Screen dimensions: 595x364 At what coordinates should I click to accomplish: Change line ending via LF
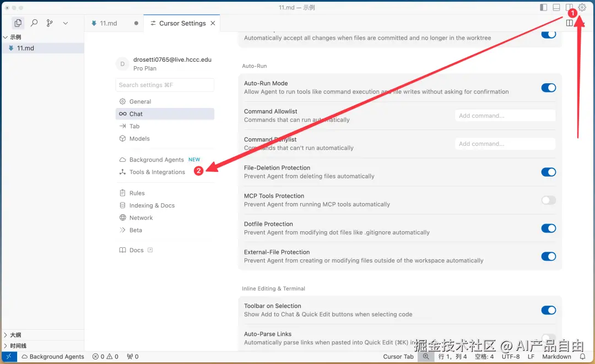pyautogui.click(x=531, y=356)
